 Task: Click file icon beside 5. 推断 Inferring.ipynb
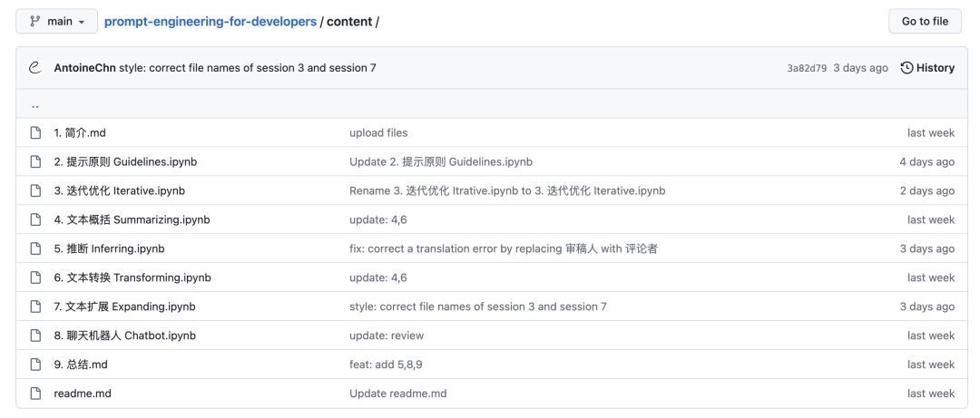(x=35, y=248)
